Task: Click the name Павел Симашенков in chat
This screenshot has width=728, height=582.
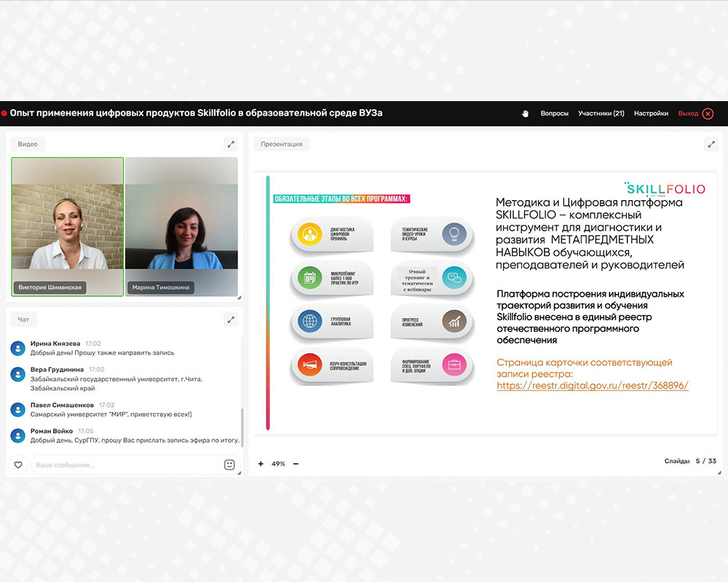Action: (x=62, y=405)
